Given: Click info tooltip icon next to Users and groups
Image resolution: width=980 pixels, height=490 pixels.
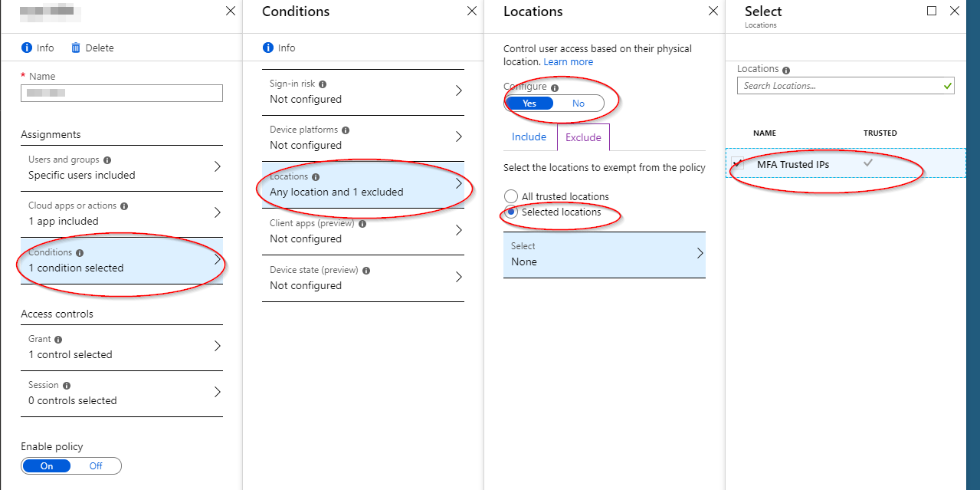Looking at the screenshot, I should 107,160.
